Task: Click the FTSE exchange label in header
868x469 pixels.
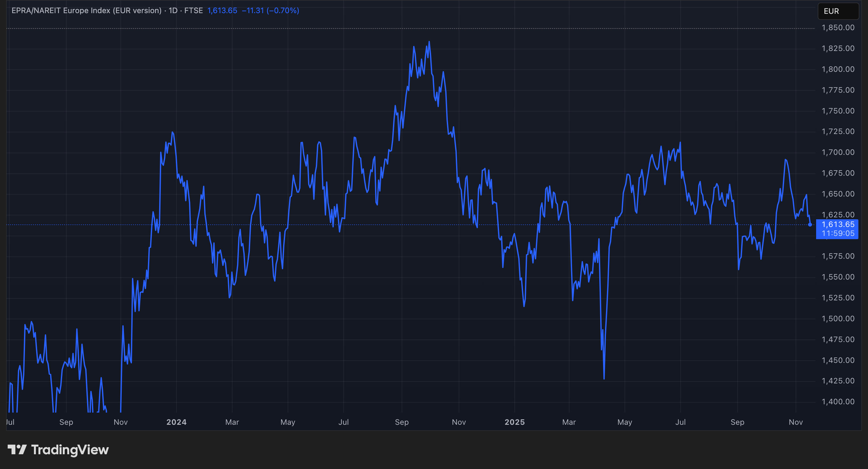Action: (x=193, y=11)
